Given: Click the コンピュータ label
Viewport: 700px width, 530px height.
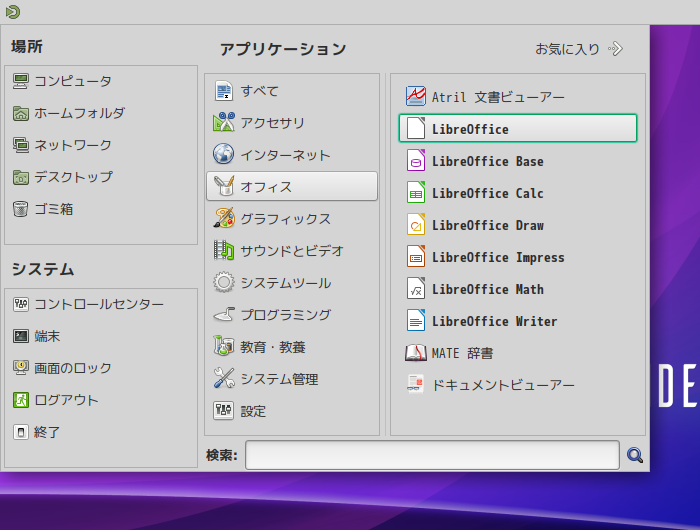Looking at the screenshot, I should (73, 81).
